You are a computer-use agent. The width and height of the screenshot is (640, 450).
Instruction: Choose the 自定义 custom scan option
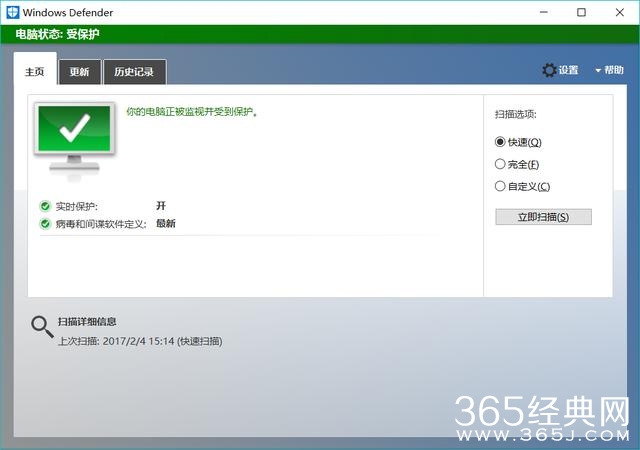(500, 186)
